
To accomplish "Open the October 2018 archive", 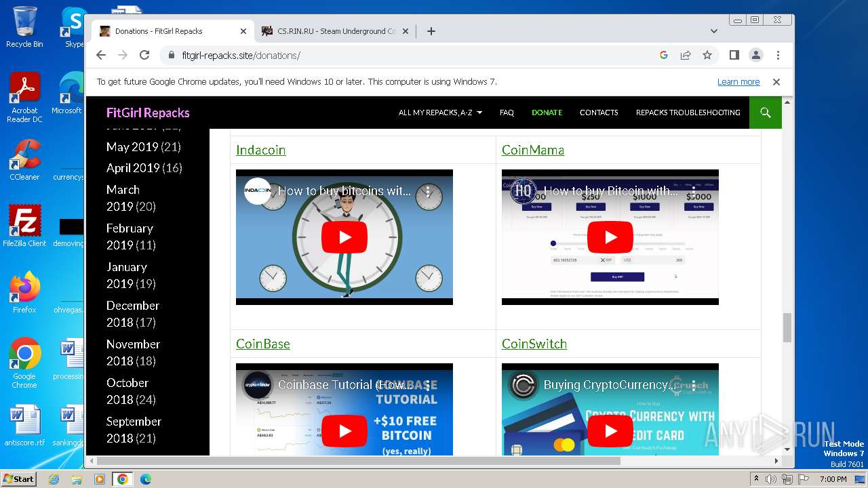I will click(x=127, y=391).
